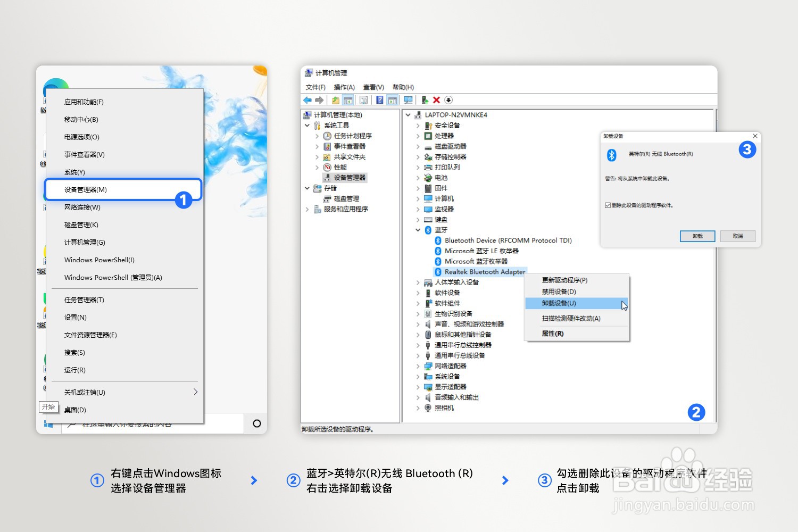Toggle the show/hide console tree toolbar icon
The width and height of the screenshot is (798, 532).
[348, 100]
